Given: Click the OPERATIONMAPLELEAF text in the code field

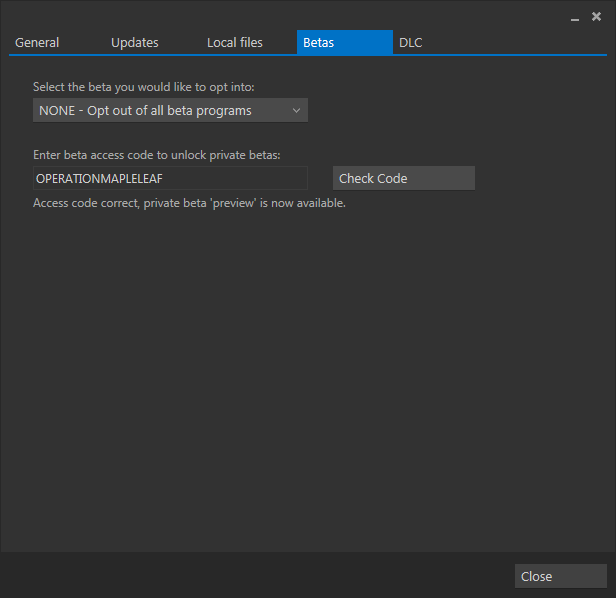Looking at the screenshot, I should pos(99,178).
